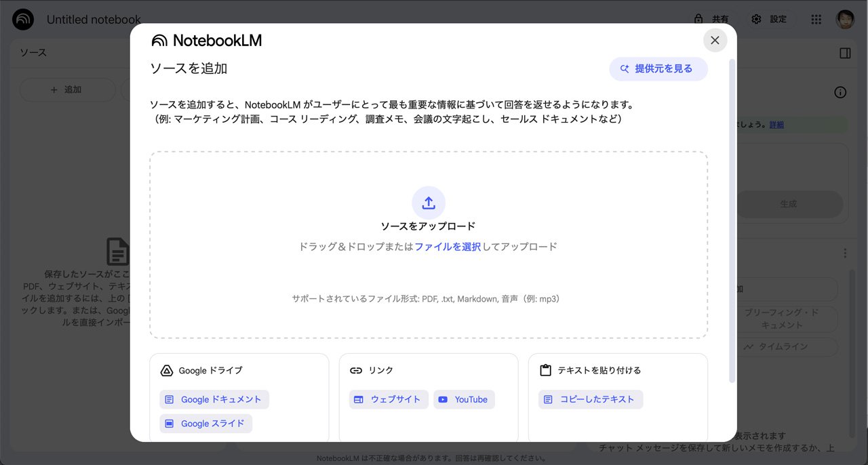
Task: Edit the Untitled notebook title
Action: pos(94,20)
